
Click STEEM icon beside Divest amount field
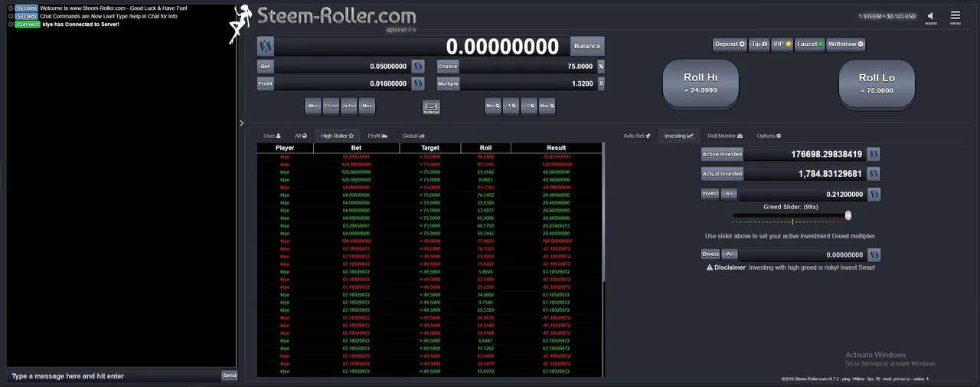coord(874,254)
